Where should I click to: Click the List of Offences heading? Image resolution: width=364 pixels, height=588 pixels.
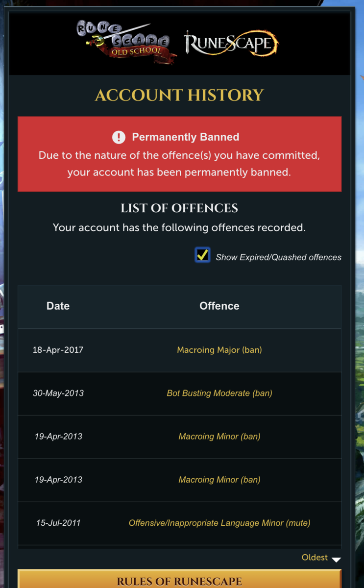click(x=179, y=208)
